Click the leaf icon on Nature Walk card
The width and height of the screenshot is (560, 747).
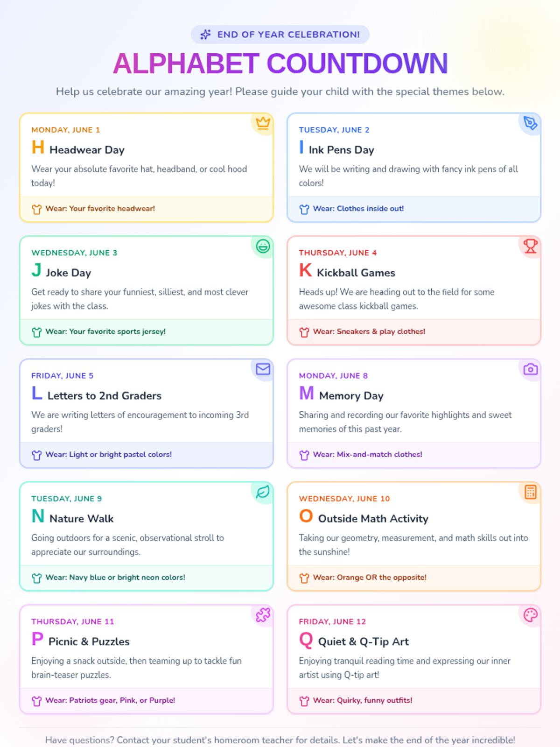pyautogui.click(x=263, y=492)
